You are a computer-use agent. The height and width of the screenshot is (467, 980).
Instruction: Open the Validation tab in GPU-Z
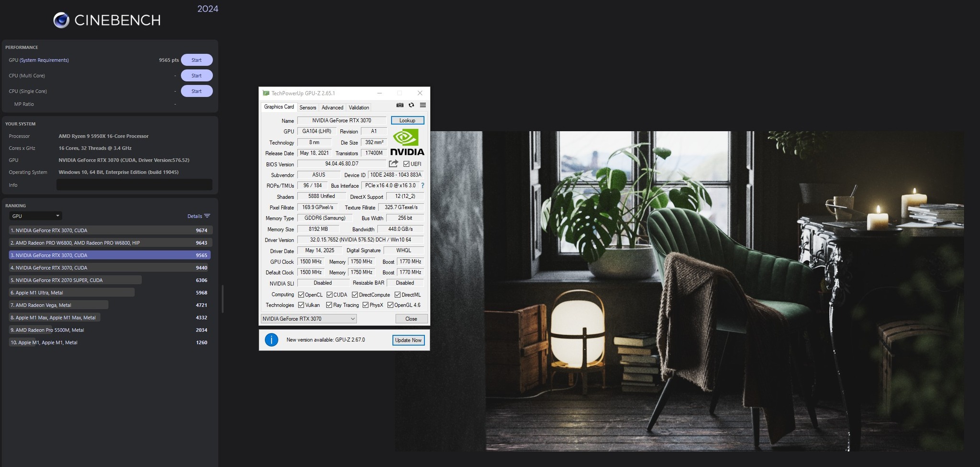359,108
